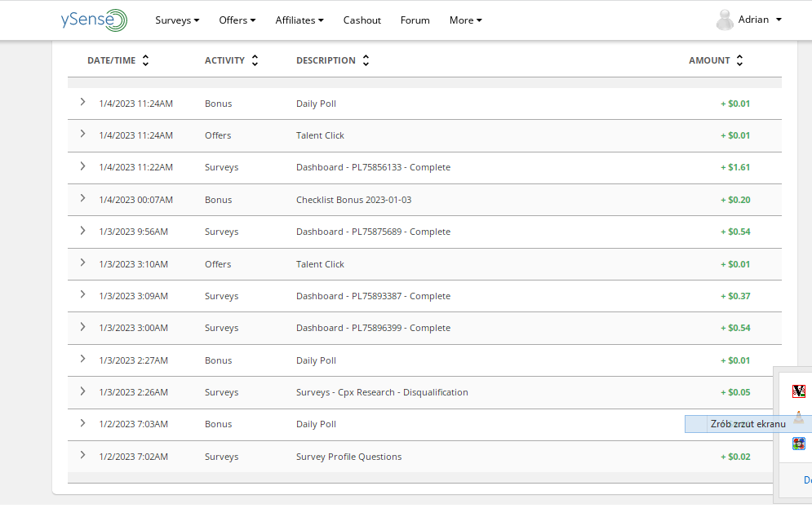The height and width of the screenshot is (508, 812).
Task: Click 'Survey Profile Questions' description
Action: coord(349,457)
